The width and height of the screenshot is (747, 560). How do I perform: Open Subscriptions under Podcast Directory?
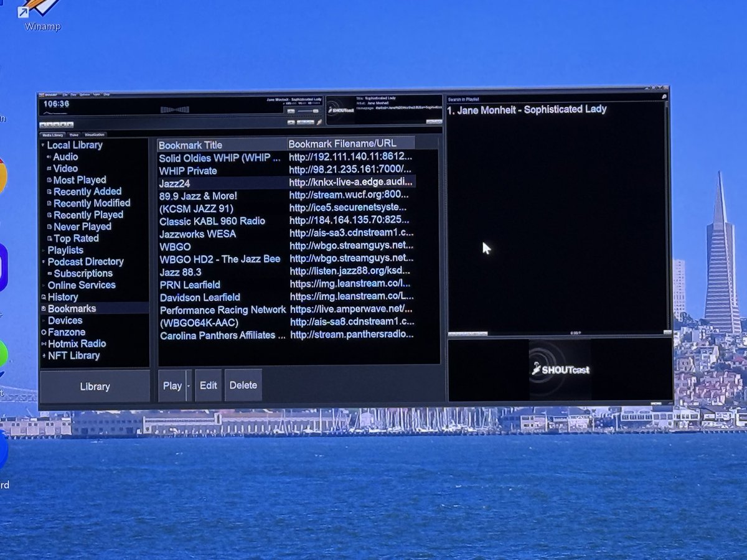point(83,273)
